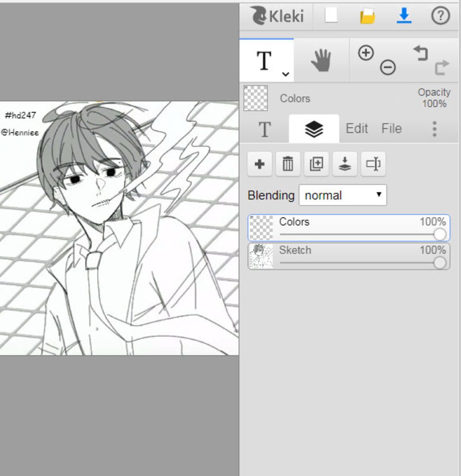Zoom out with the minus magnifier
This screenshot has width=461, height=476.
pyautogui.click(x=388, y=67)
